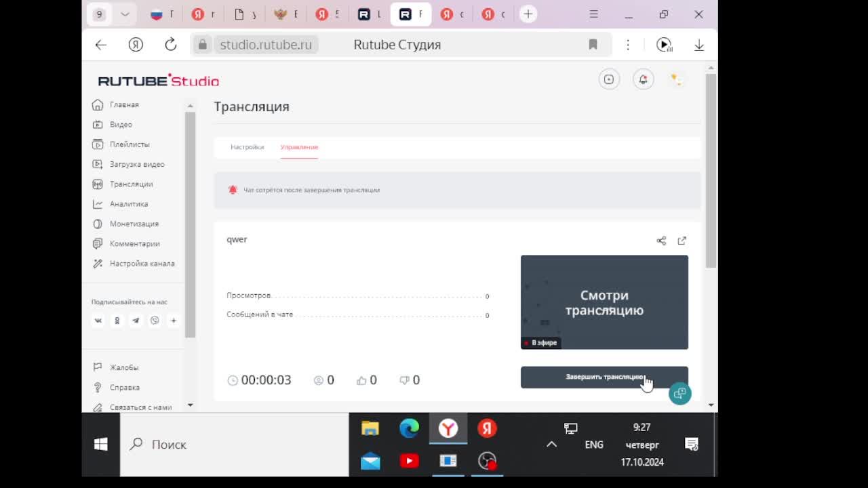Reload the page
Image resolution: width=868 pixels, height=488 pixels.
(x=171, y=45)
